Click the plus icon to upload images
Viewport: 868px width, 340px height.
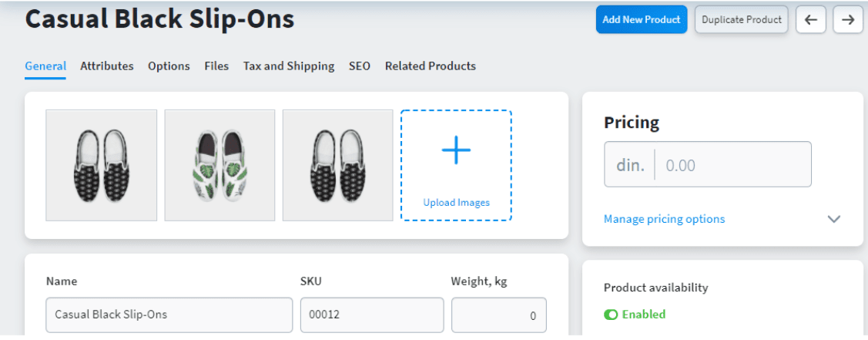click(456, 150)
